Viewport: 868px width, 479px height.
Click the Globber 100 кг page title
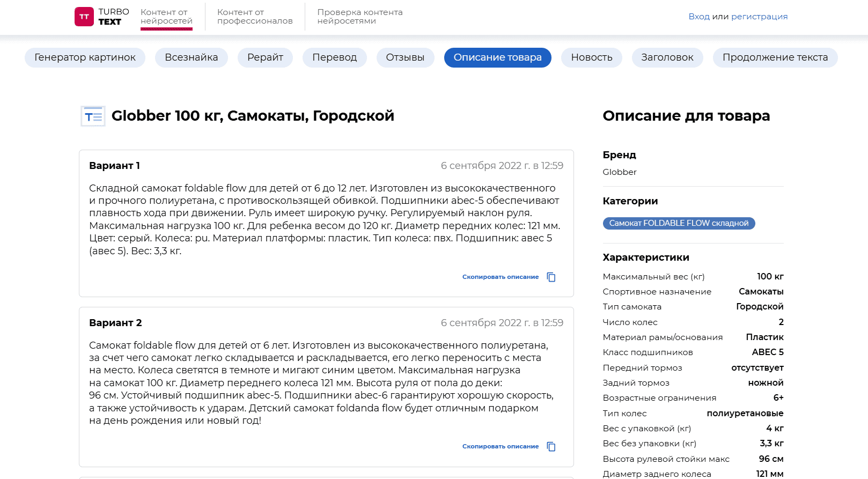coord(253,116)
